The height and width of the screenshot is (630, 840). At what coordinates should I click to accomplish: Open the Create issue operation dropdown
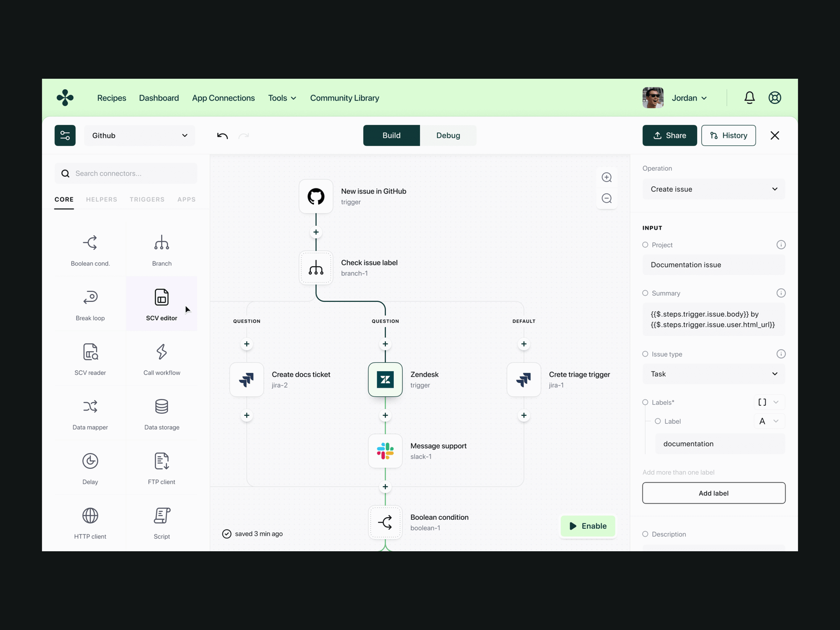(x=713, y=189)
